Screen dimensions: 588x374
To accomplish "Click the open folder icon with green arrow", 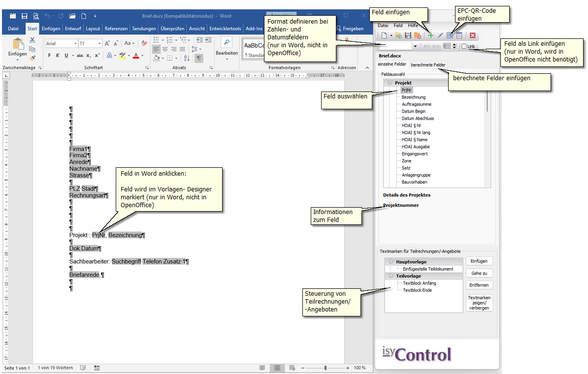I will 398,35.
